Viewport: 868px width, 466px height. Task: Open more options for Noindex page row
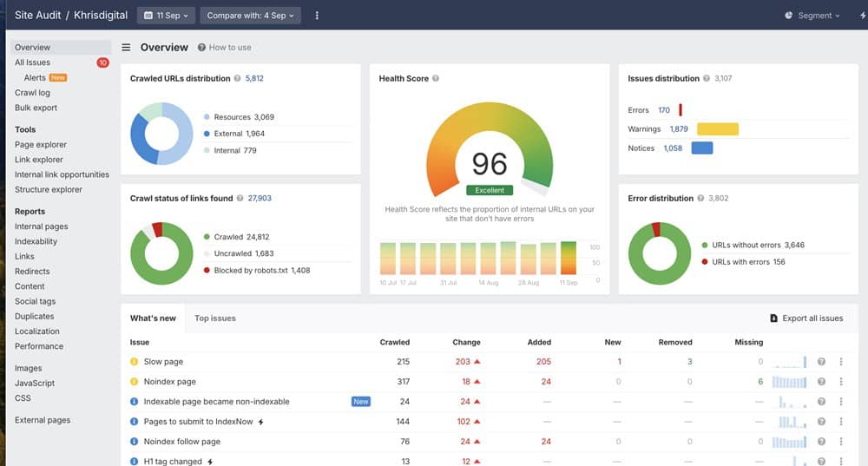pyautogui.click(x=840, y=382)
